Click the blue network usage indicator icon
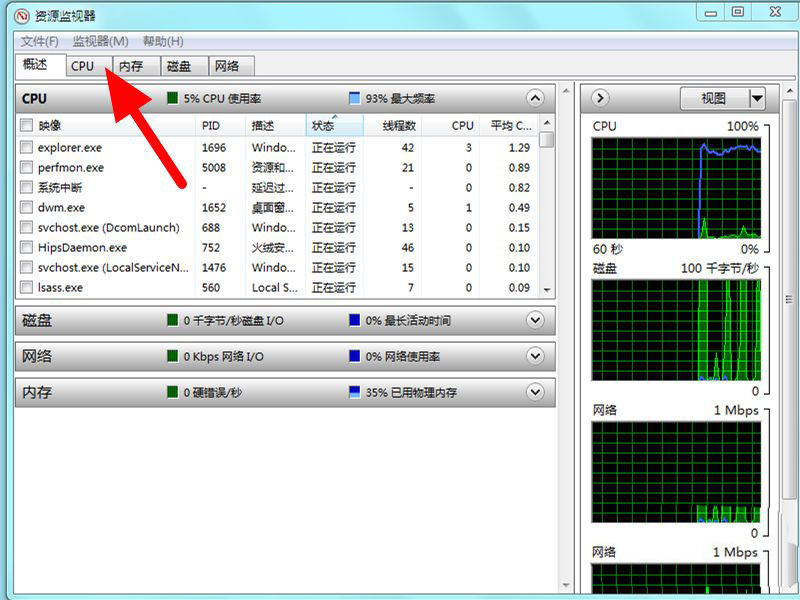 [354, 356]
